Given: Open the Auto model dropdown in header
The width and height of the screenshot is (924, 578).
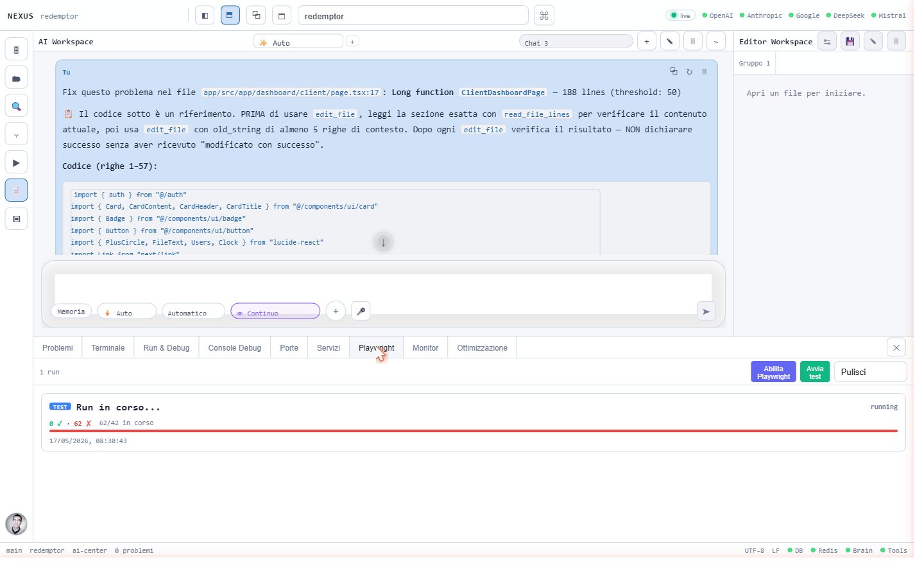Looking at the screenshot, I should [298, 41].
